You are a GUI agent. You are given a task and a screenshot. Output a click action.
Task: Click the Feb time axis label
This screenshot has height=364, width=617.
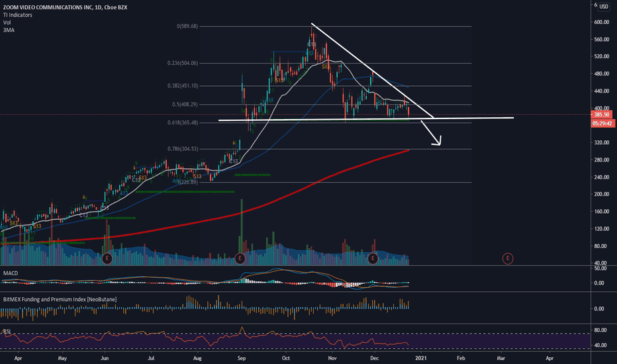pyautogui.click(x=461, y=358)
